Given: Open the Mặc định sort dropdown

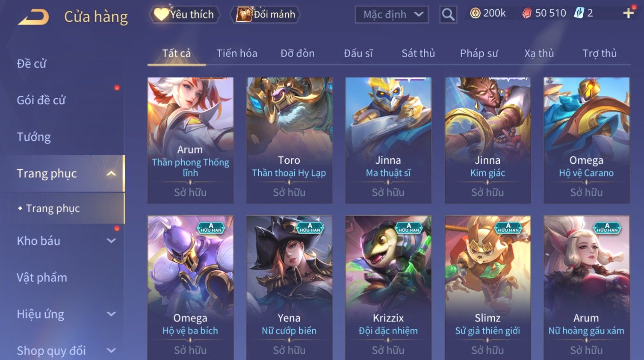Looking at the screenshot, I should [392, 15].
